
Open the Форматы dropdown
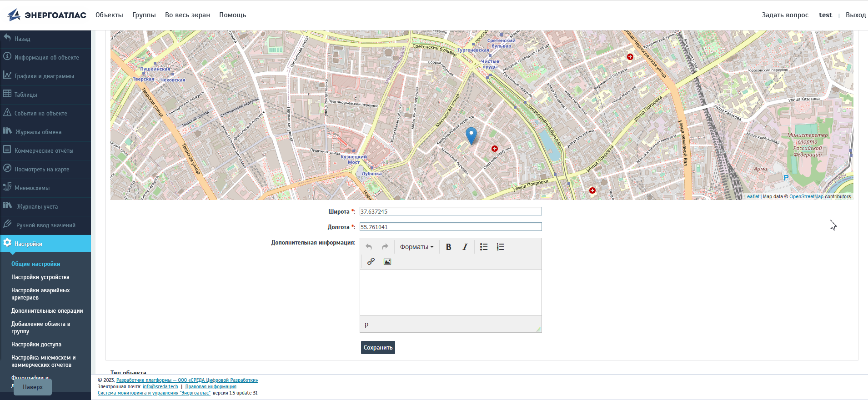416,247
